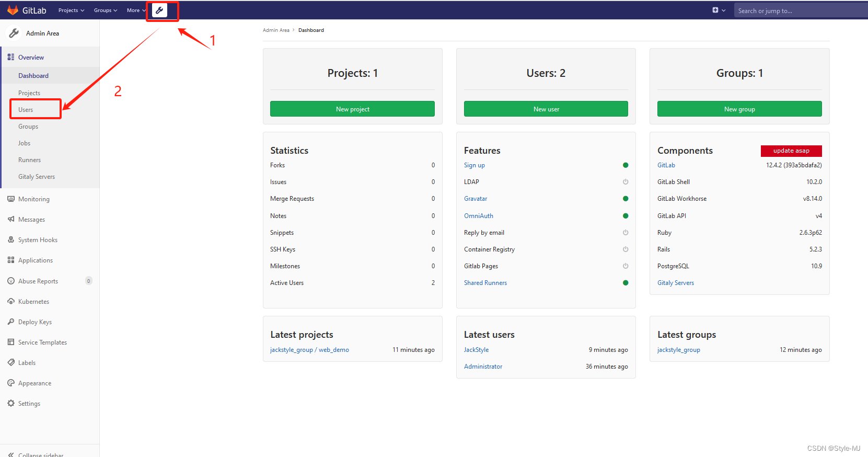The width and height of the screenshot is (868, 457).
Task: Click the Search or jump to field
Action: pyautogui.click(x=801, y=10)
